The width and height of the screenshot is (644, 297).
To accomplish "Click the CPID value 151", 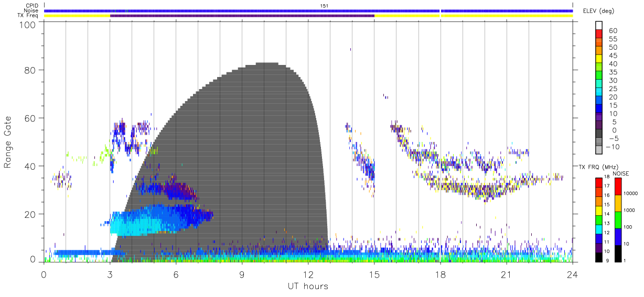I will [324, 6].
